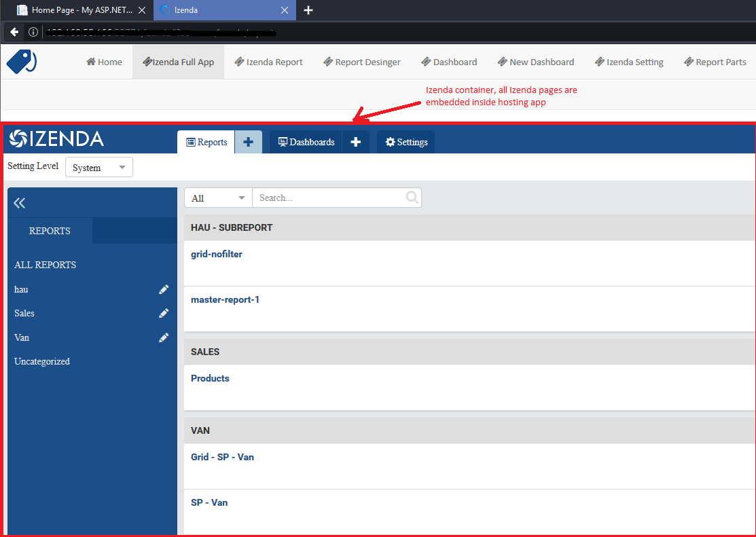Image resolution: width=756 pixels, height=537 pixels.
Task: Switch to the Dashboards tab
Action: tap(306, 142)
